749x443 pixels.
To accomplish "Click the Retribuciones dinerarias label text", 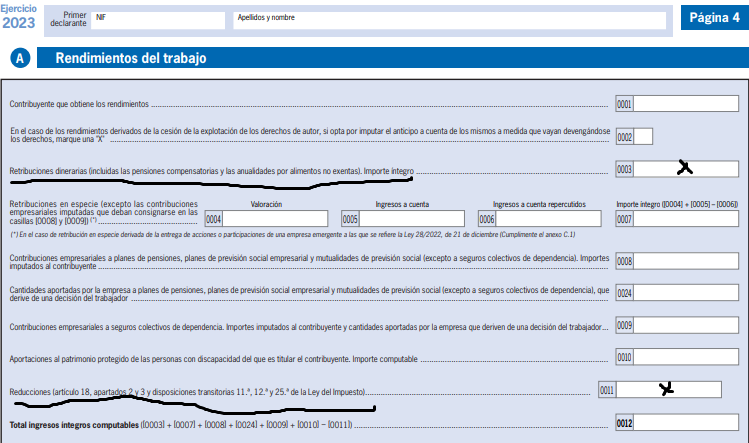I will click(x=212, y=171).
